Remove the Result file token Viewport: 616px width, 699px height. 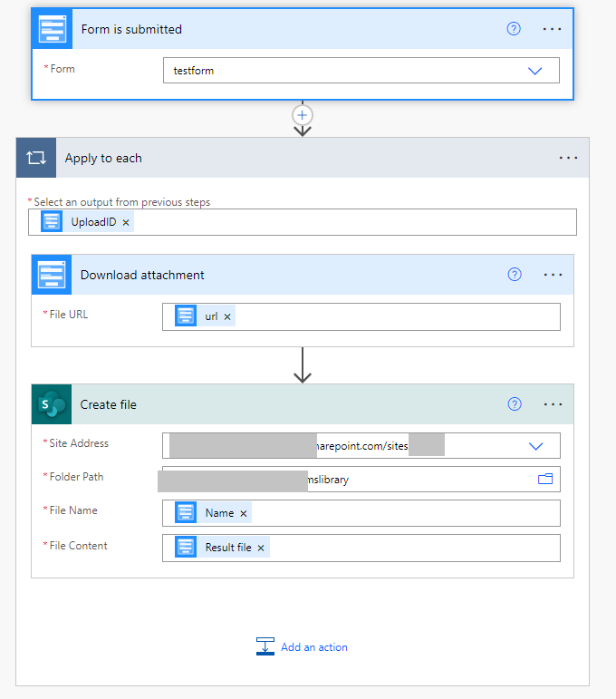pos(261,548)
